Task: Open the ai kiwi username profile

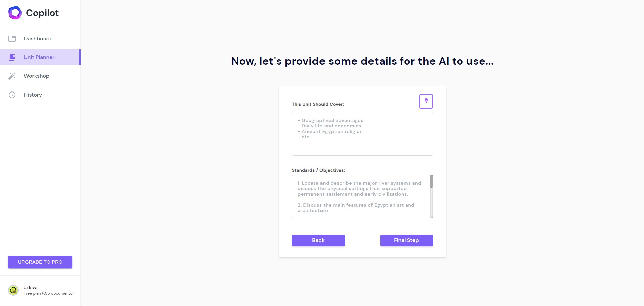Action: coord(31,287)
